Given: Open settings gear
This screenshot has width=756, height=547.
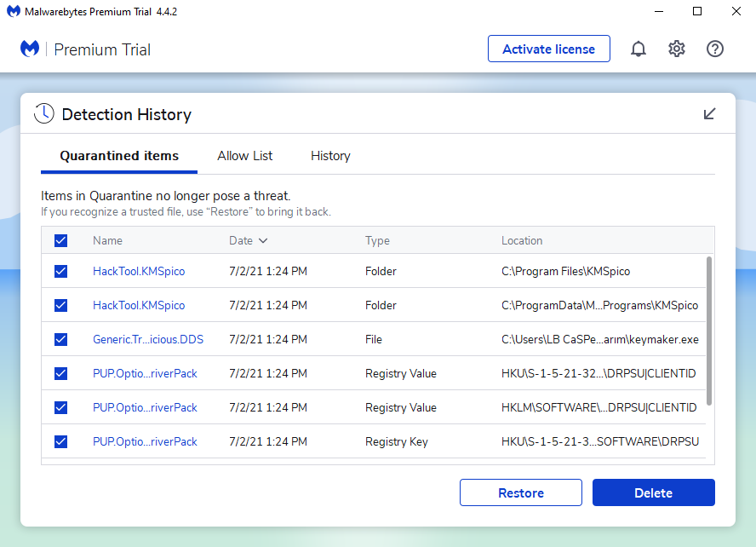Looking at the screenshot, I should pyautogui.click(x=677, y=49).
